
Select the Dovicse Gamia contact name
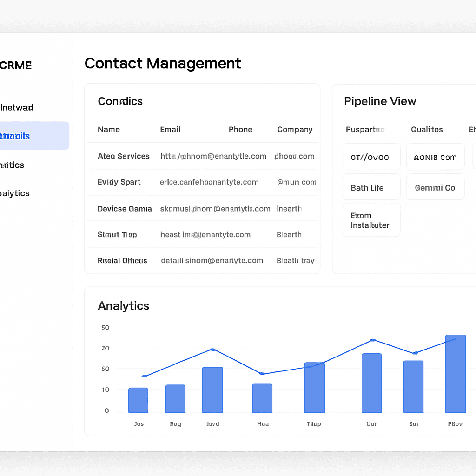[125, 209]
